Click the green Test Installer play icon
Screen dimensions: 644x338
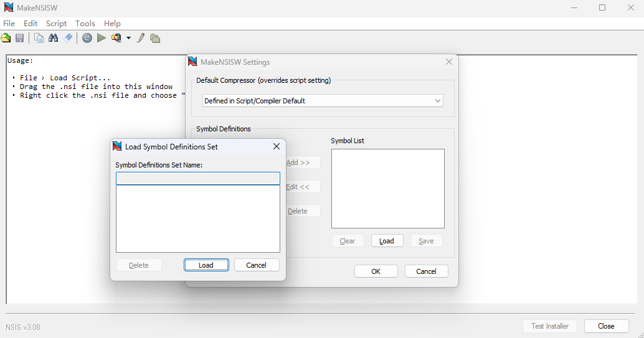point(101,38)
